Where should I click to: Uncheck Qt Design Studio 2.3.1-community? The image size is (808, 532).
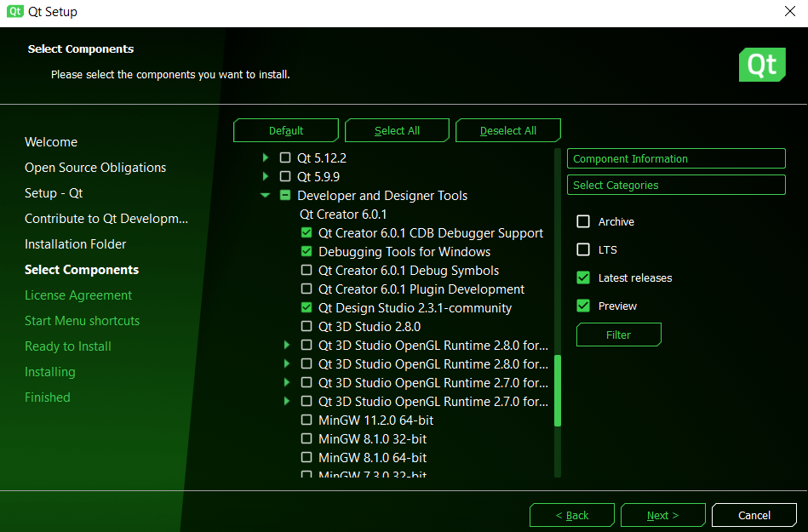pyautogui.click(x=307, y=307)
